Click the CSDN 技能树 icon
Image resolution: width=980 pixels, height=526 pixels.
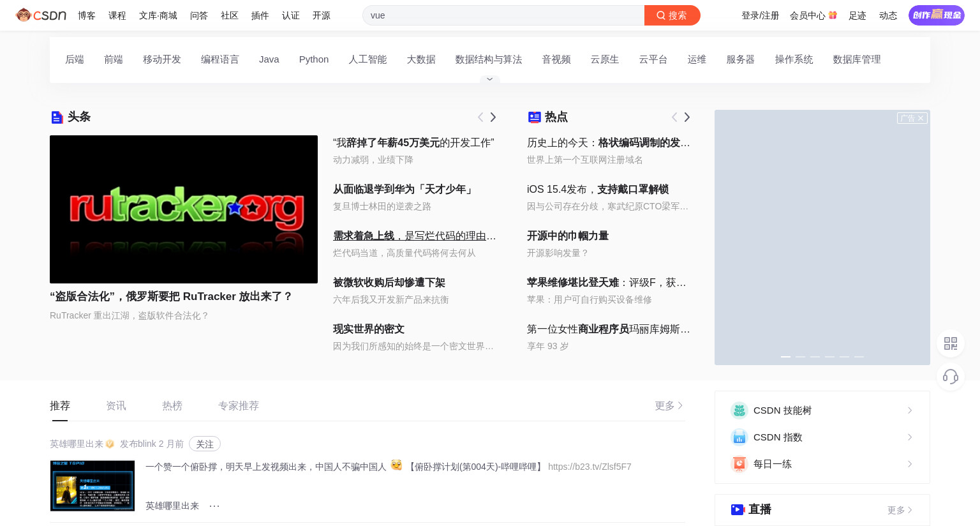(x=739, y=410)
